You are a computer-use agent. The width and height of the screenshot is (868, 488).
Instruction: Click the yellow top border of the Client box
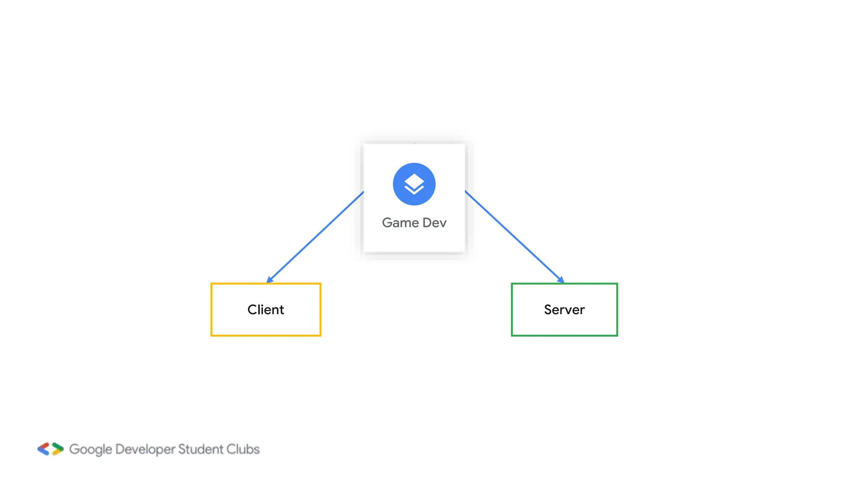coord(297,284)
